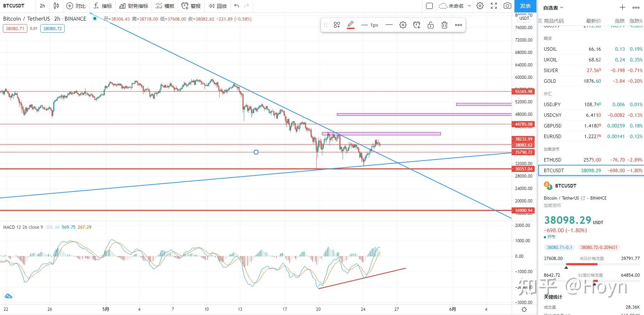
Task: Delete the selected drawing with trash icon
Action: 444,25
